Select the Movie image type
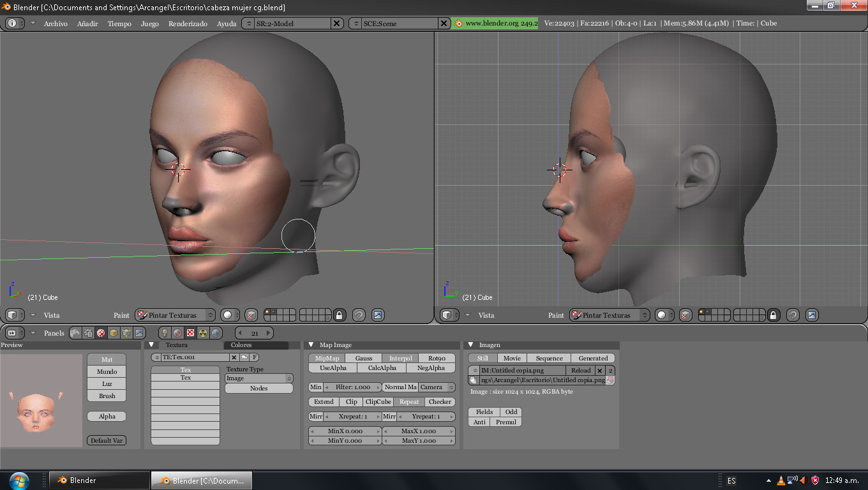868x490 pixels. [512, 358]
